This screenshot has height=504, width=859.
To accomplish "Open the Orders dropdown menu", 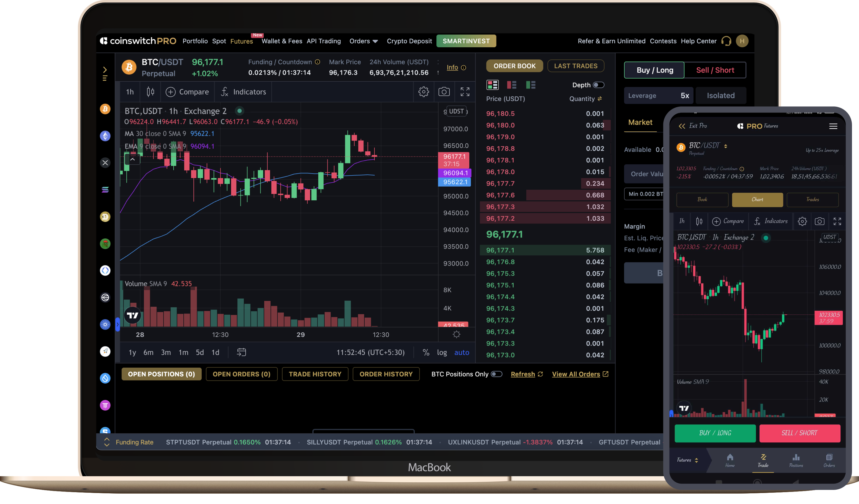I will click(x=363, y=41).
